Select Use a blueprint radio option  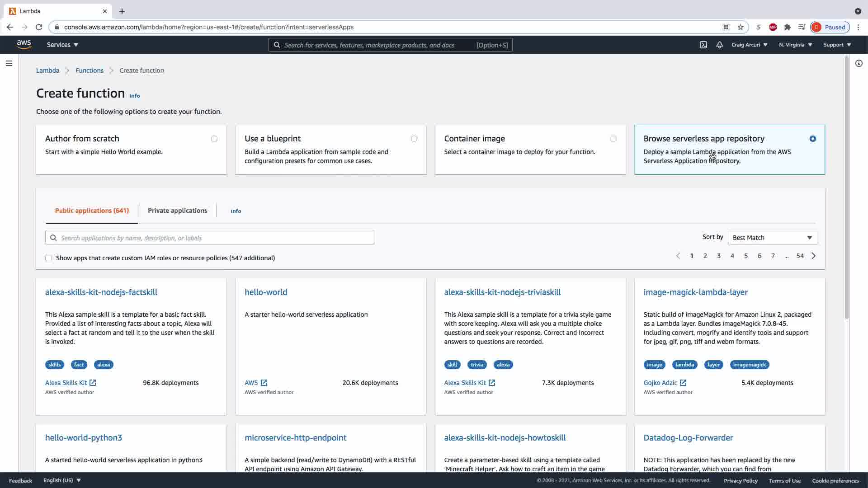tap(414, 139)
